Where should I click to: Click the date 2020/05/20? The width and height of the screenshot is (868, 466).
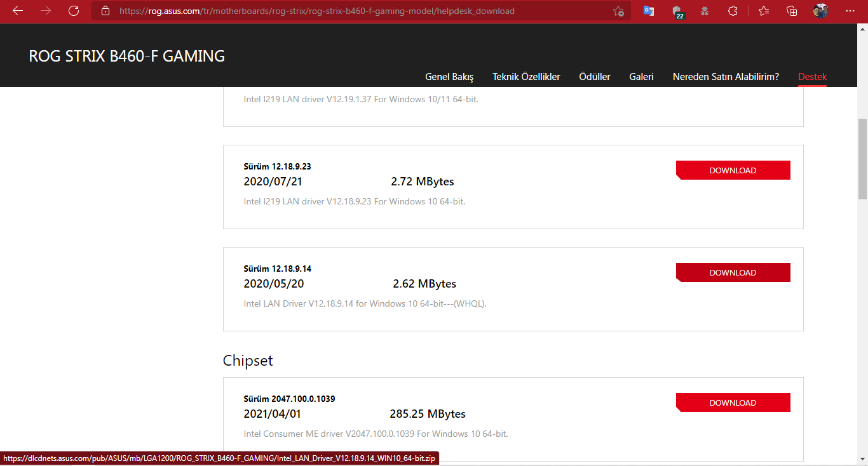coord(274,284)
